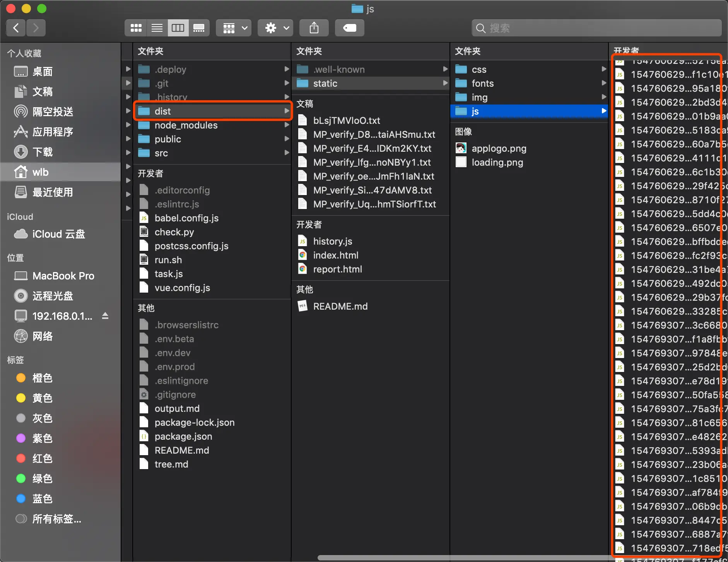The image size is (728, 562).
Task: Switch to icon grid view
Action: pos(136,28)
